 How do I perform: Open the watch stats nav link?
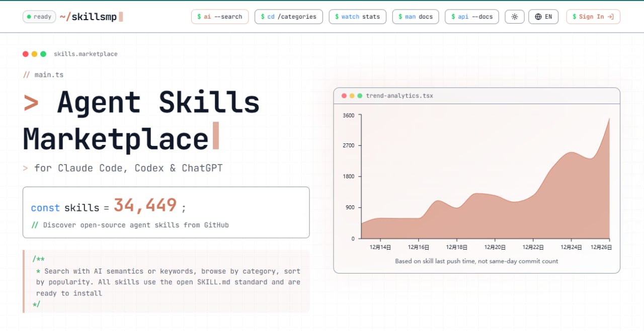coord(357,17)
